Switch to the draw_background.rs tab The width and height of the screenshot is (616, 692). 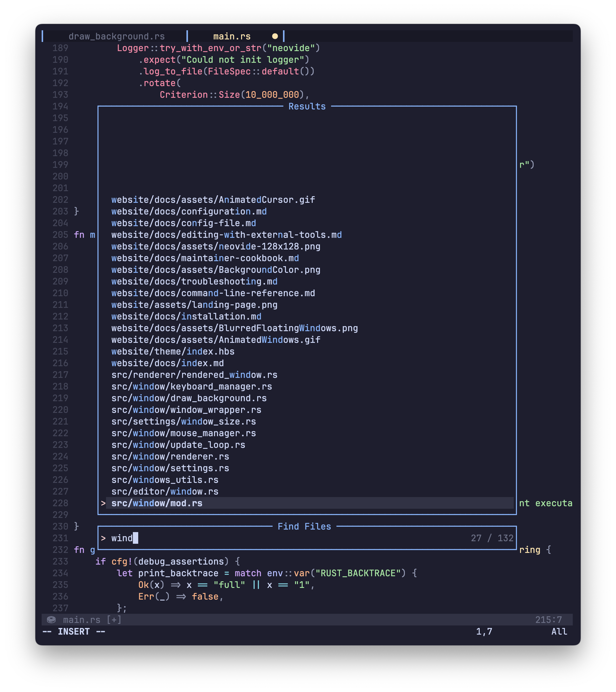pyautogui.click(x=116, y=36)
